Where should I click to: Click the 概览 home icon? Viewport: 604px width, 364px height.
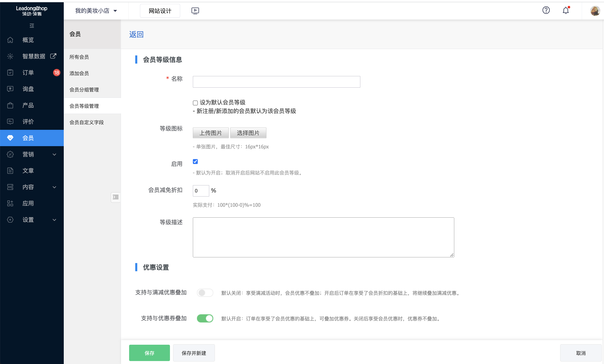click(10, 40)
